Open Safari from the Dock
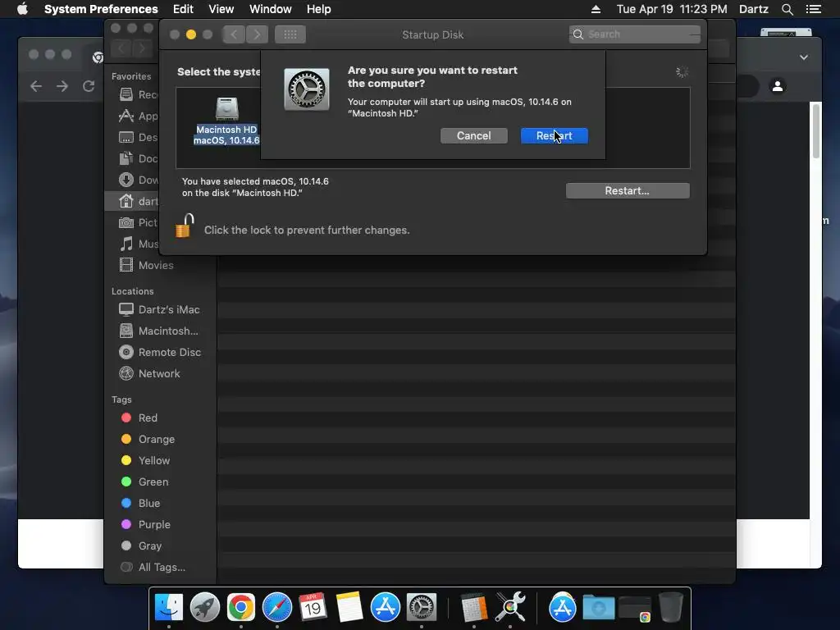Screen dimensions: 840x630 (x=277, y=607)
